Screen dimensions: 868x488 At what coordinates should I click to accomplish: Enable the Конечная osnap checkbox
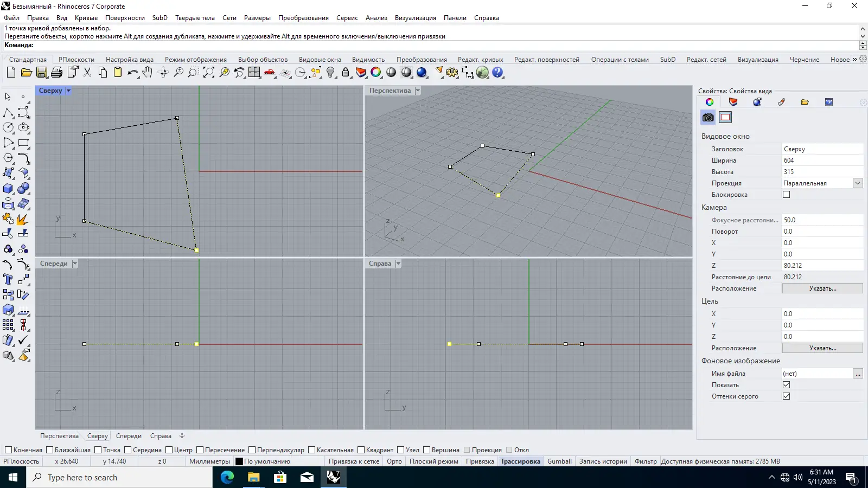(8, 450)
